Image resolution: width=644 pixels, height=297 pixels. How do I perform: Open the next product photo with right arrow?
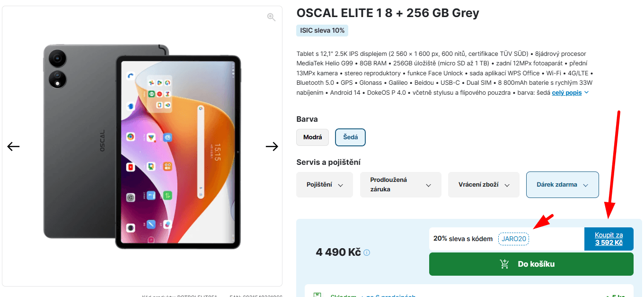click(x=272, y=146)
